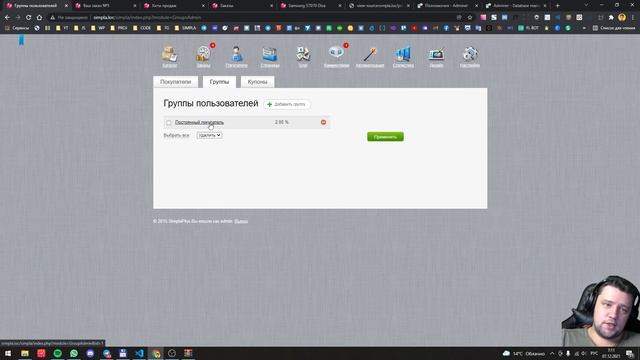Screen dimensions: 640x360
Task: Open the Orders section with clock icon
Action: 203,54
